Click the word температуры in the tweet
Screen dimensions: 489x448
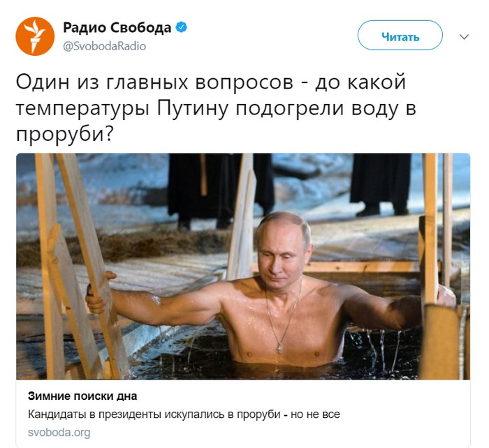[x=82, y=109]
